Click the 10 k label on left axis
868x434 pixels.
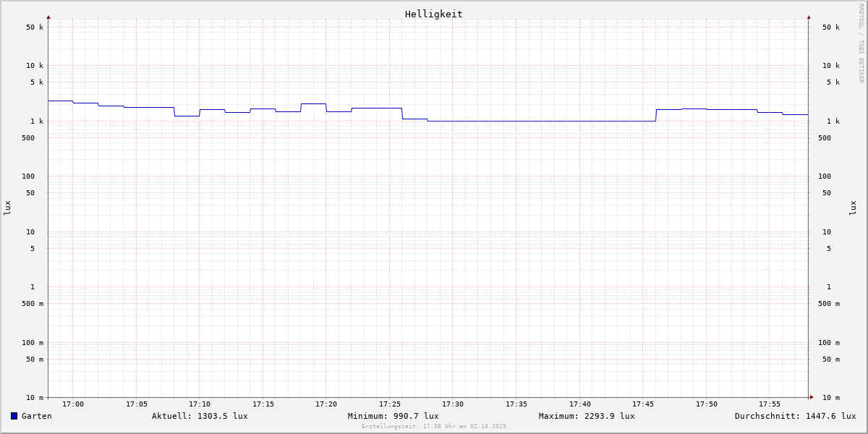tap(35, 66)
